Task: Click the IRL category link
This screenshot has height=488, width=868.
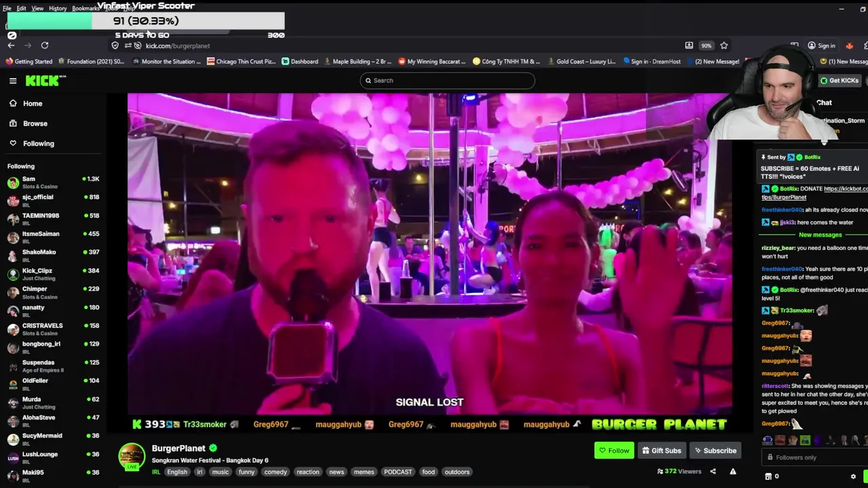Action: 156,472
